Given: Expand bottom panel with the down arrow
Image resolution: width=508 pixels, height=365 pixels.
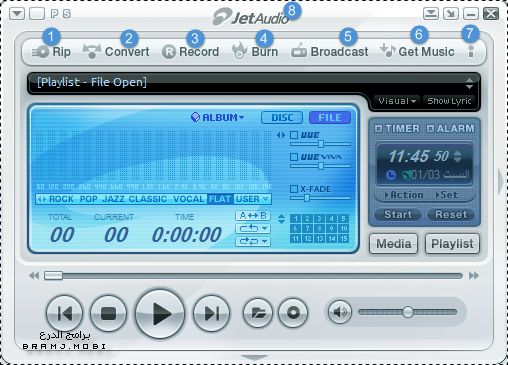Looking at the screenshot, I should [254, 358].
